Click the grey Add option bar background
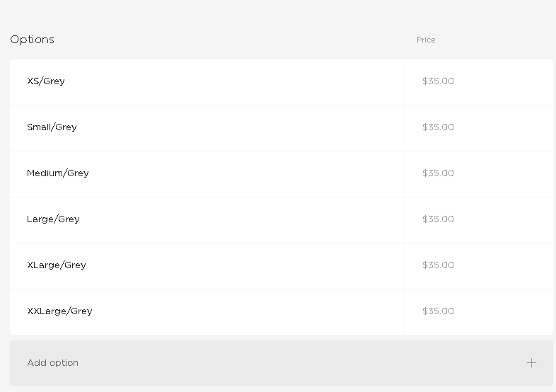This screenshot has width=556, height=392. (x=282, y=363)
